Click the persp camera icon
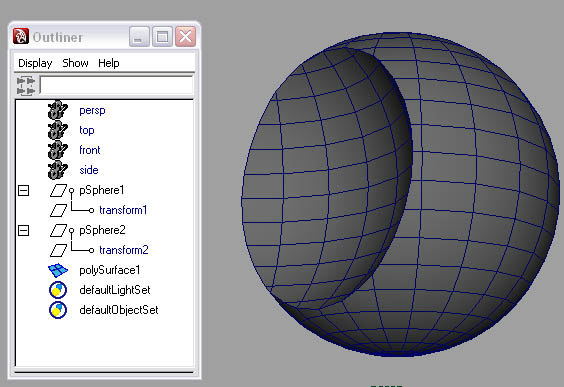Viewport: 564px width, 387px height. pyautogui.click(x=58, y=110)
